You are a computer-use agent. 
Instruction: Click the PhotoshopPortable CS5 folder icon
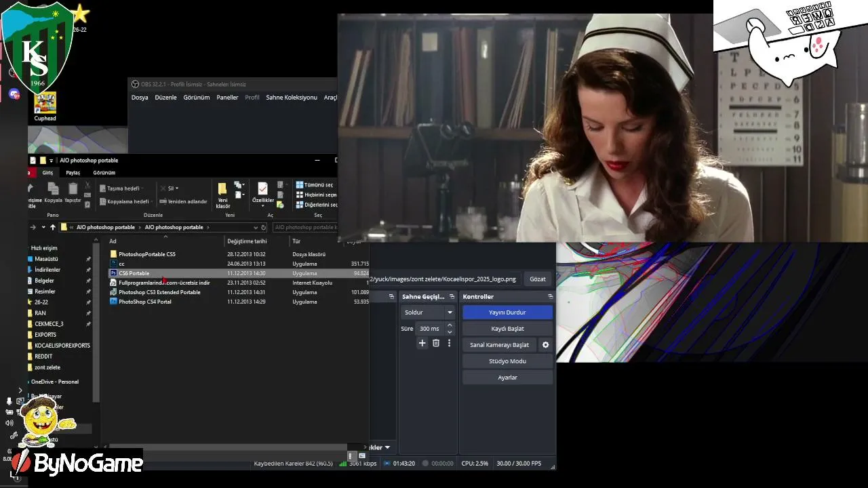tap(113, 254)
